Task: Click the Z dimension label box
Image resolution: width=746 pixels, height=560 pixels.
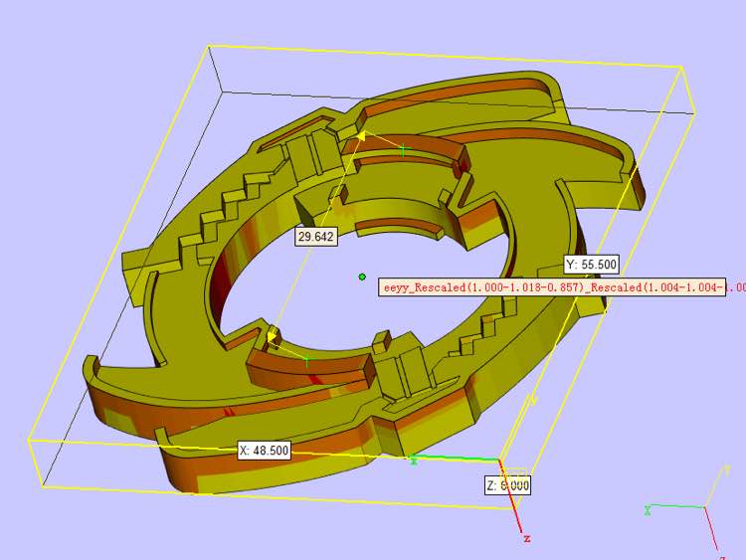Action: coord(507,484)
